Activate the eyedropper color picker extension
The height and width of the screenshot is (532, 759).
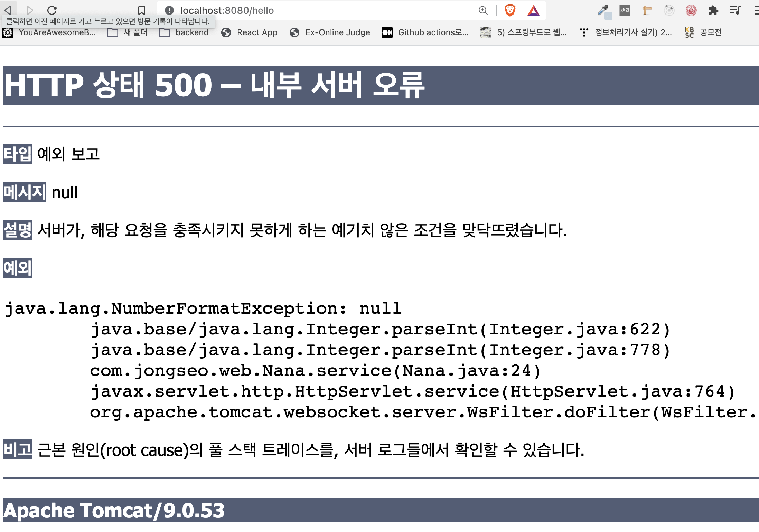[x=604, y=11]
